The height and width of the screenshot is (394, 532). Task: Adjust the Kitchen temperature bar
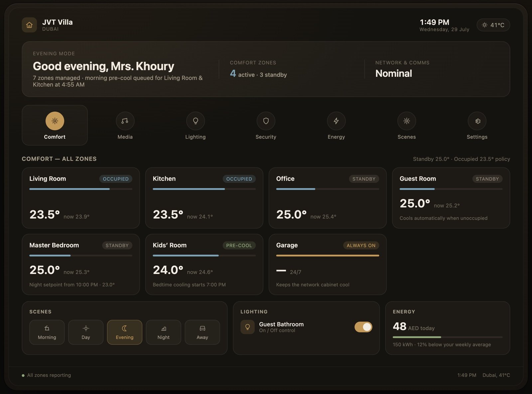pyautogui.click(x=204, y=189)
